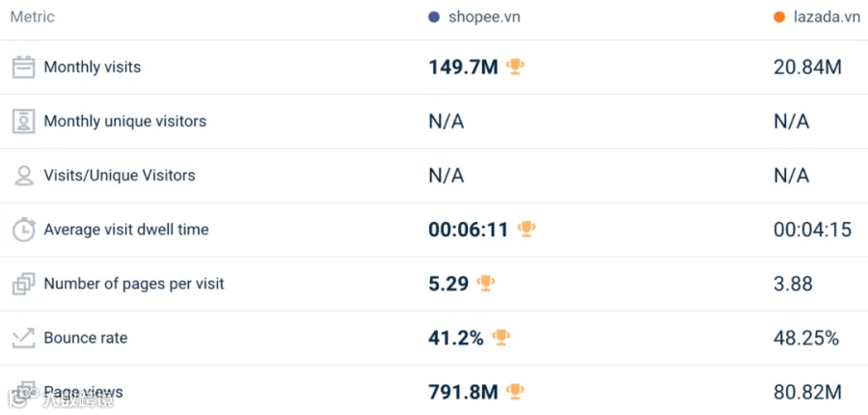Image resolution: width=868 pixels, height=415 pixels.
Task: Click the 5.29 pages per visit value
Action: tap(448, 284)
